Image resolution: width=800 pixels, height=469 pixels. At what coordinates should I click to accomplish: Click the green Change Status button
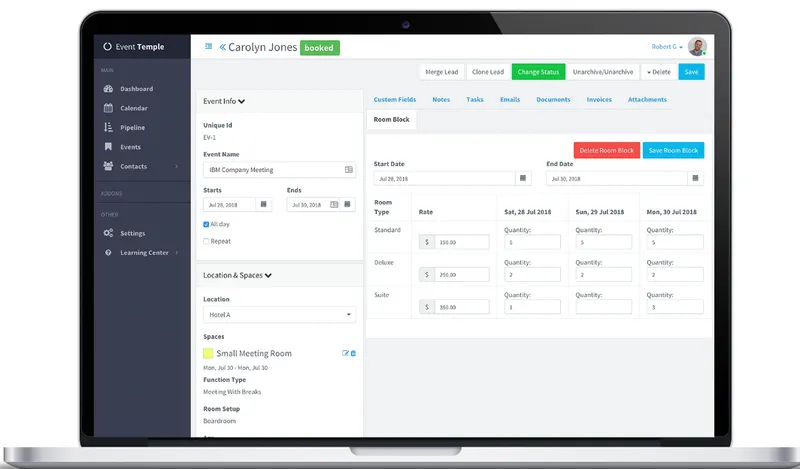tap(538, 72)
